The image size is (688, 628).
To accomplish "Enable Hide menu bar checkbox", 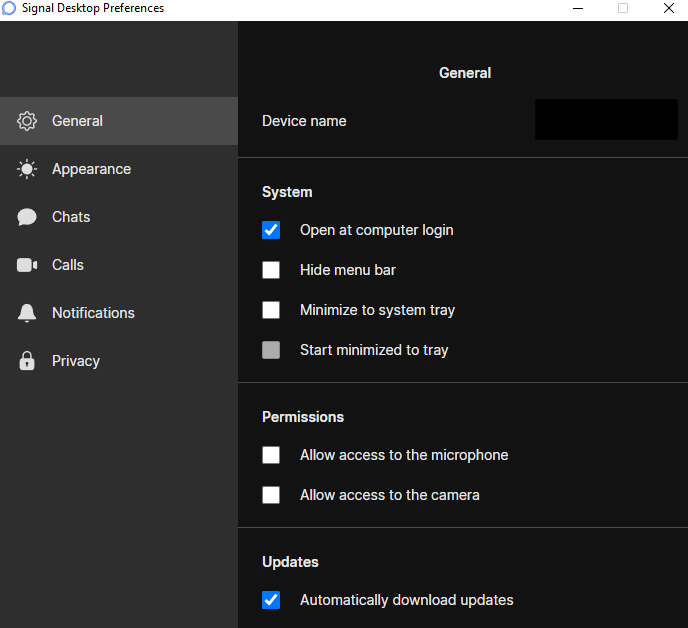I will [271, 270].
